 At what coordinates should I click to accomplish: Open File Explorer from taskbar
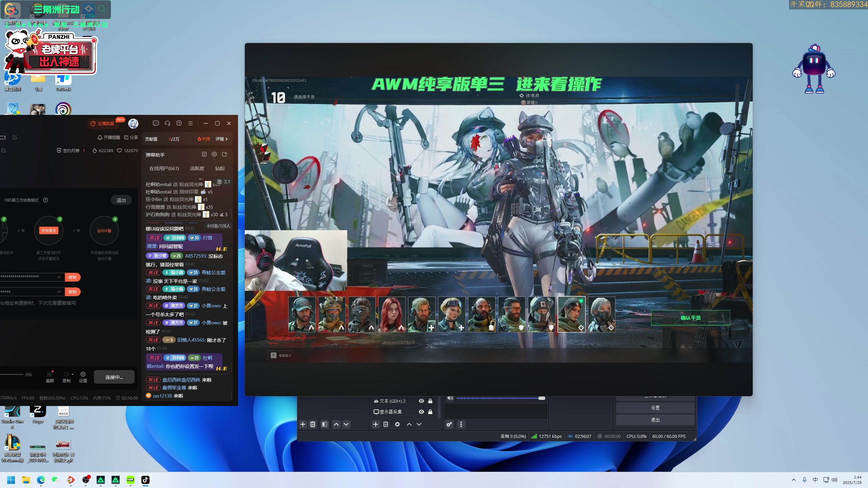[26, 480]
